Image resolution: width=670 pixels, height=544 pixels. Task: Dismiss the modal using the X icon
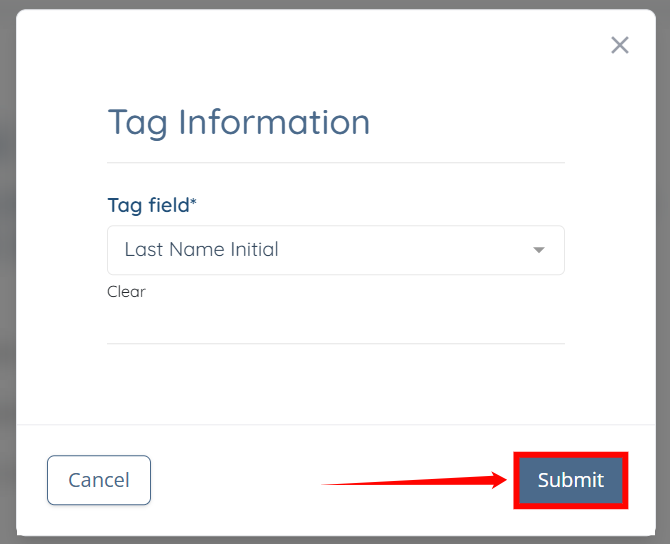coord(620,45)
